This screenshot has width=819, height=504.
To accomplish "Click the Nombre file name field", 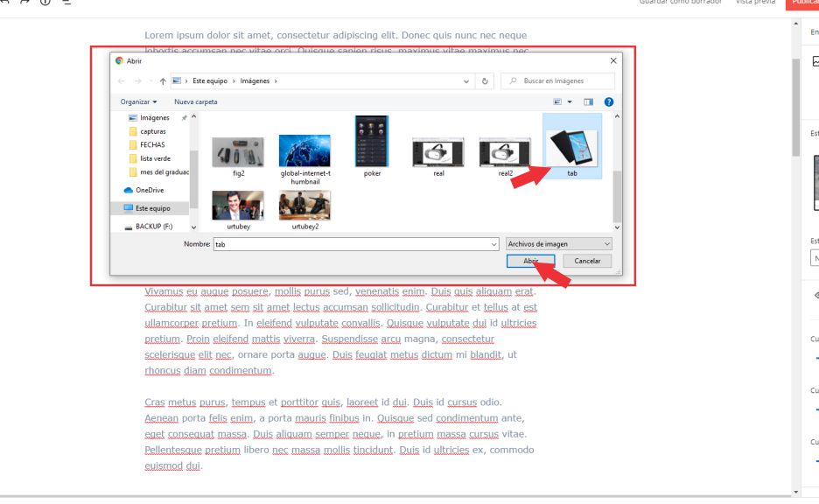I will pyautogui.click(x=352, y=244).
